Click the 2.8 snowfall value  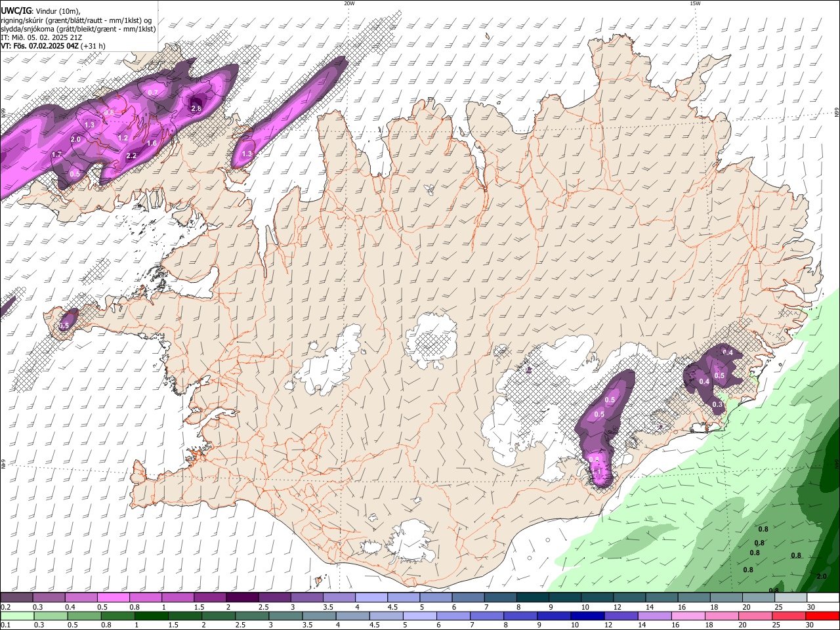[x=196, y=108]
